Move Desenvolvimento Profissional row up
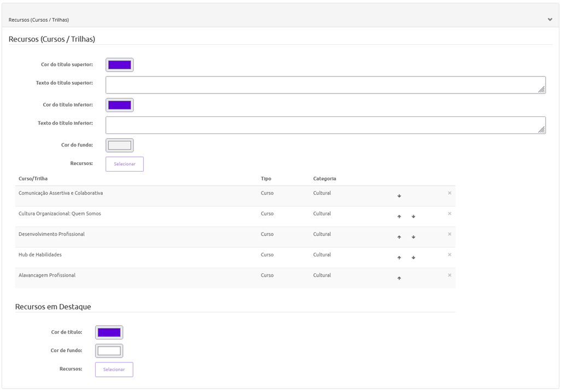 coord(399,237)
